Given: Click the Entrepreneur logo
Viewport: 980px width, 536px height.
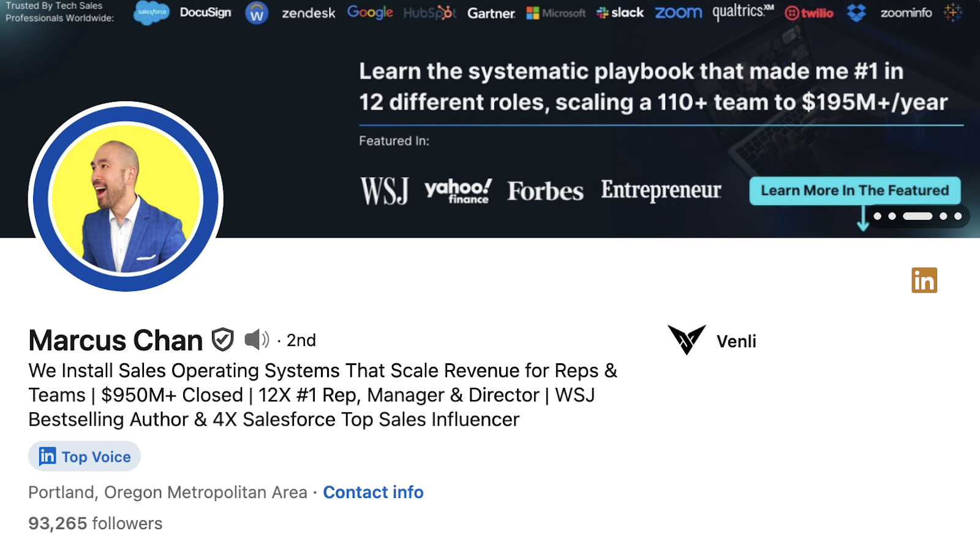Looking at the screenshot, I should tap(661, 190).
